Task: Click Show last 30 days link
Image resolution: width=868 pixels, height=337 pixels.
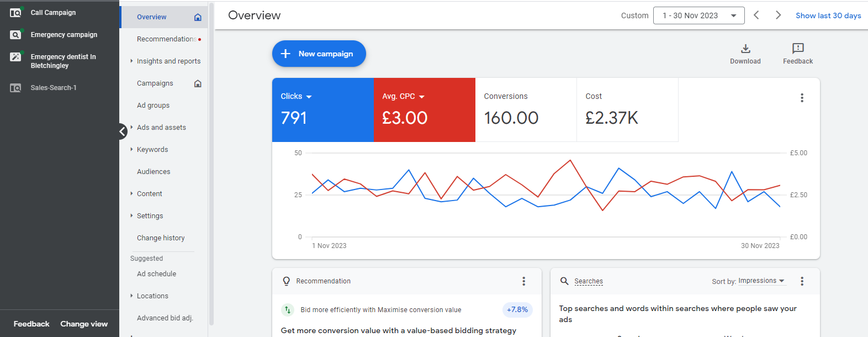Action: [x=828, y=15]
